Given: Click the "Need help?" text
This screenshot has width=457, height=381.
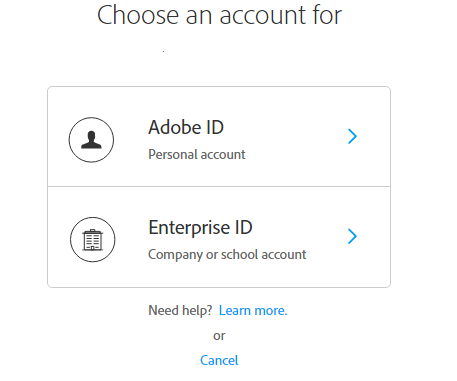Looking at the screenshot, I should tap(180, 311).
